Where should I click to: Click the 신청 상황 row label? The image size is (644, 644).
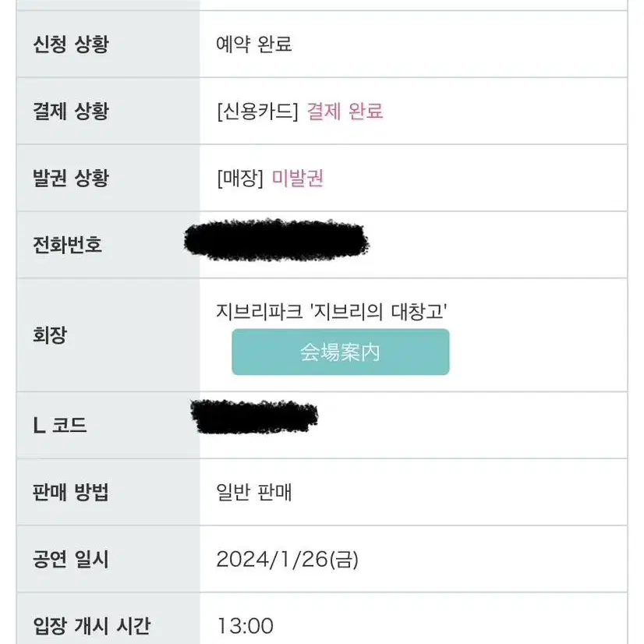pos(71,44)
